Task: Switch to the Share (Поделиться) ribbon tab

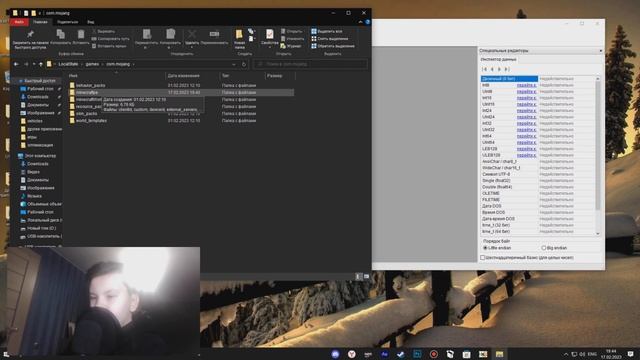Action: [x=67, y=22]
